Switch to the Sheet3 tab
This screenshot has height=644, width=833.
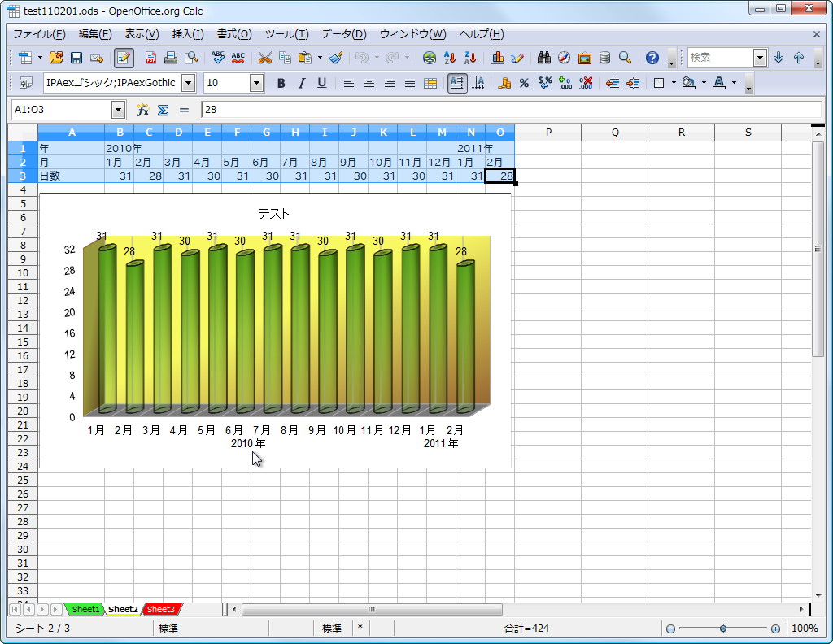(160, 610)
